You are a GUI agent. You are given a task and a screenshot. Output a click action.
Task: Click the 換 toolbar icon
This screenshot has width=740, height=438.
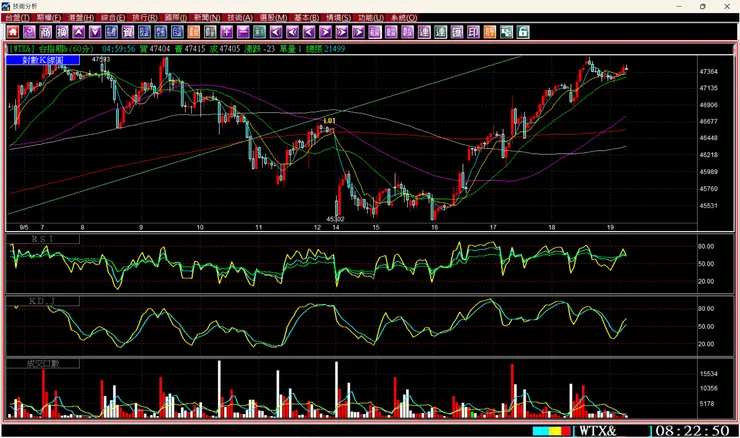(62, 32)
